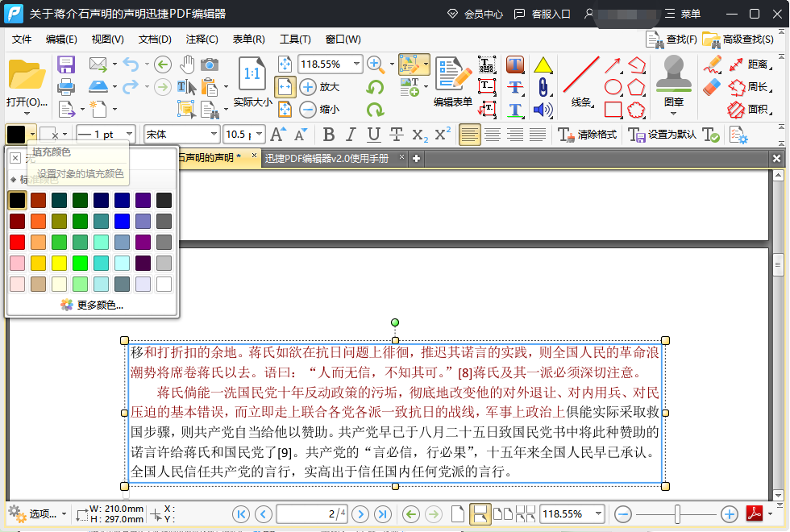The height and width of the screenshot is (532, 790).
Task: Open a new tab with plus button
Action: click(416, 158)
